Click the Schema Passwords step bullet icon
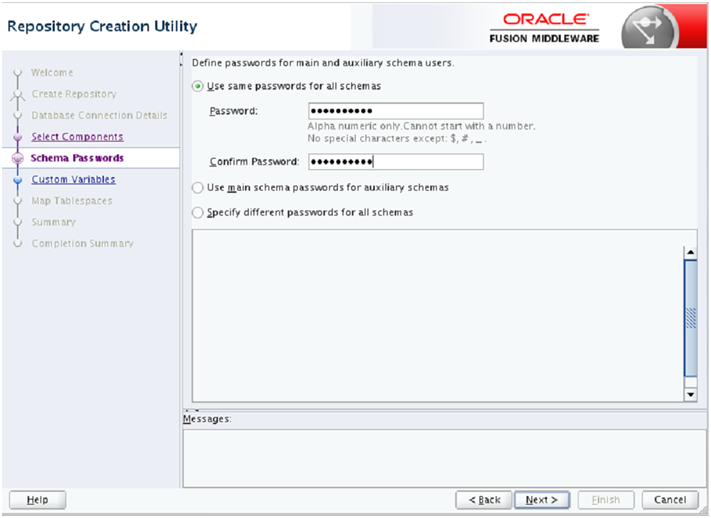The image size is (711, 518). pos(18,158)
